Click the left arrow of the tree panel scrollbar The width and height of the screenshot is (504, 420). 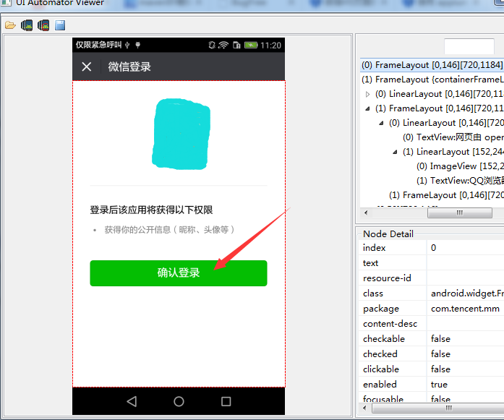366,213
